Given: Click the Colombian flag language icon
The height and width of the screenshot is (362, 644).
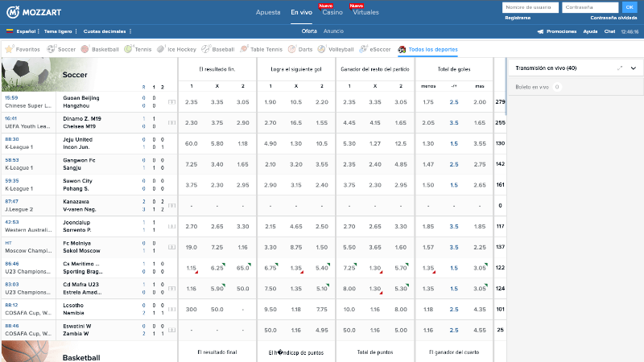Looking at the screenshot, I should (x=10, y=31).
